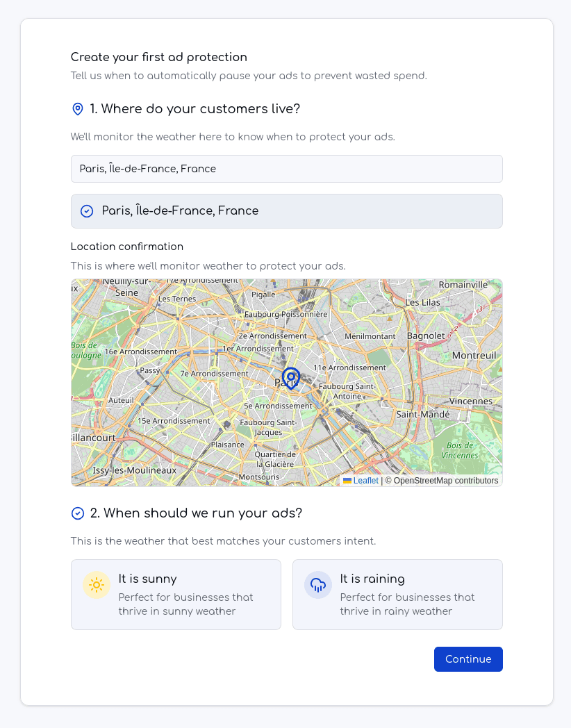This screenshot has height=728, width=571.
Task: Click the check-circle icon in the Paris result
Action: [x=87, y=211]
